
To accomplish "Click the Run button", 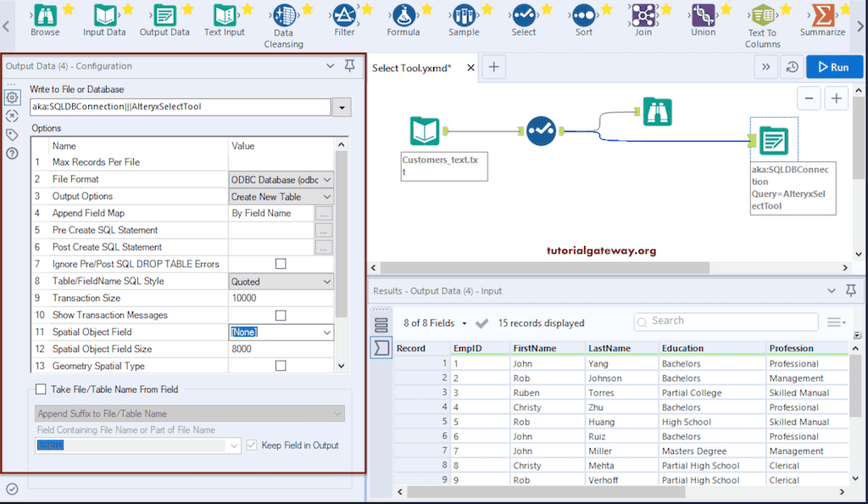I will click(834, 66).
